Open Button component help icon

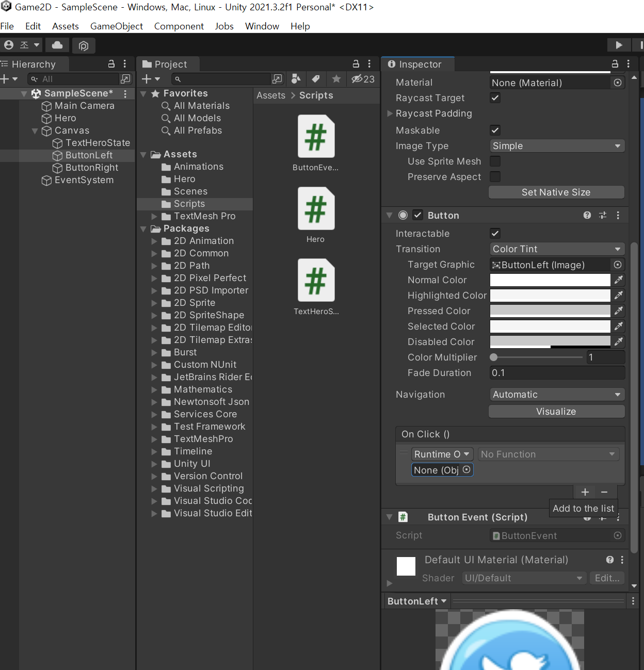coord(587,215)
